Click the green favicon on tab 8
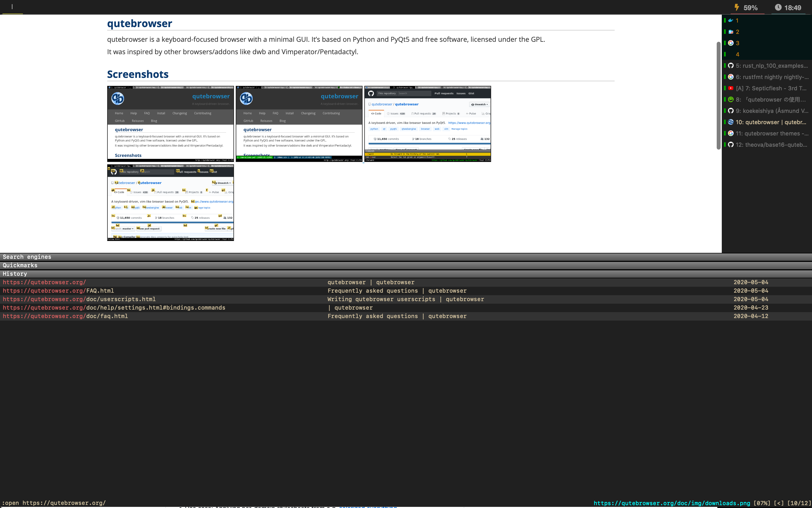Image resolution: width=812 pixels, height=508 pixels. pyautogui.click(x=731, y=99)
